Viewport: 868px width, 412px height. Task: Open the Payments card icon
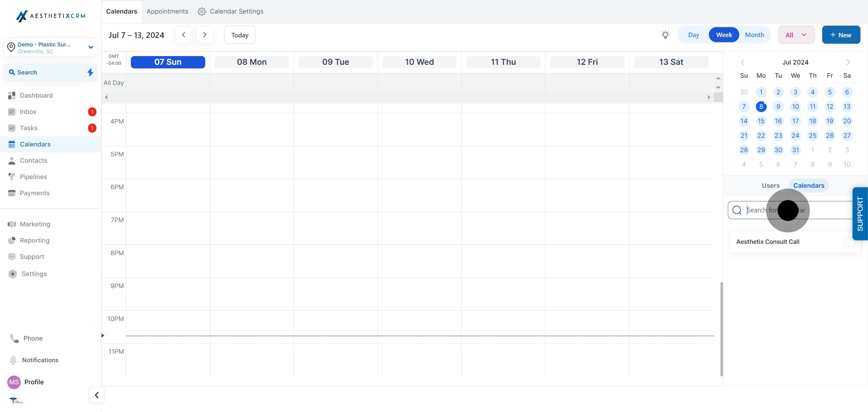[11, 193]
